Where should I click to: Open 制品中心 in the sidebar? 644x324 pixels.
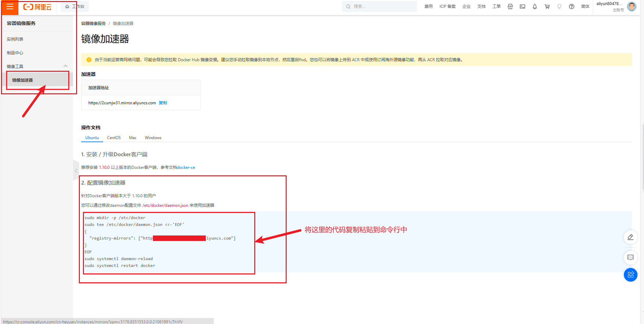15,53
